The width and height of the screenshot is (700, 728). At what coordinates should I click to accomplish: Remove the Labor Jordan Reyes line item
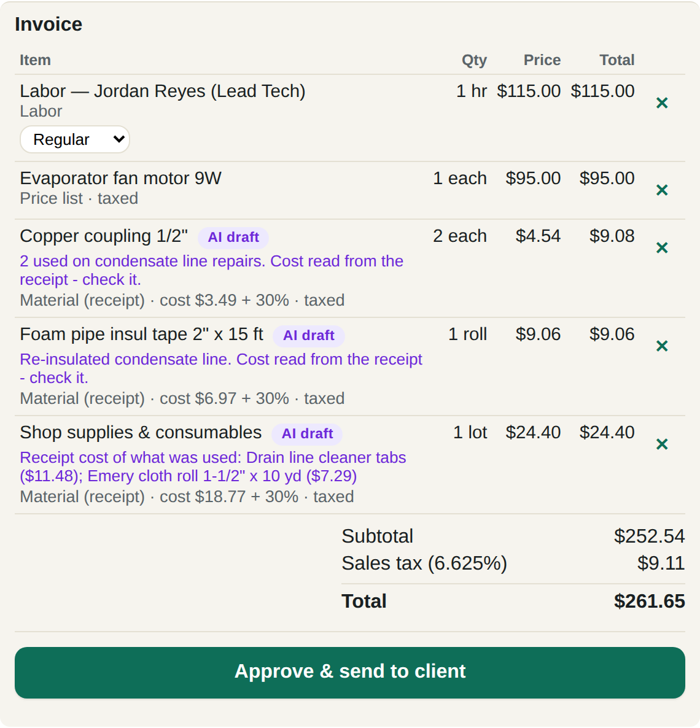pyautogui.click(x=662, y=103)
